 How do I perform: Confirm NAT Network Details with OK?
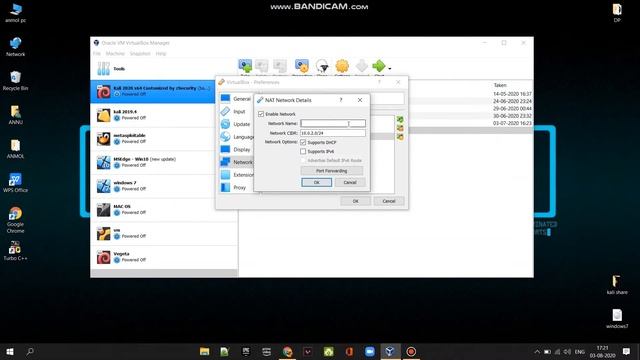pos(316,182)
